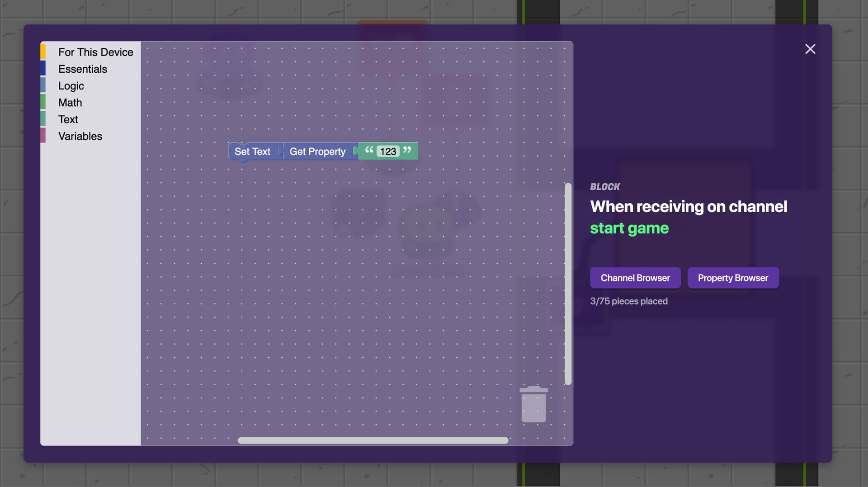Click the 123 text field in block
Viewport: 868px width, 487px height.
coord(388,152)
